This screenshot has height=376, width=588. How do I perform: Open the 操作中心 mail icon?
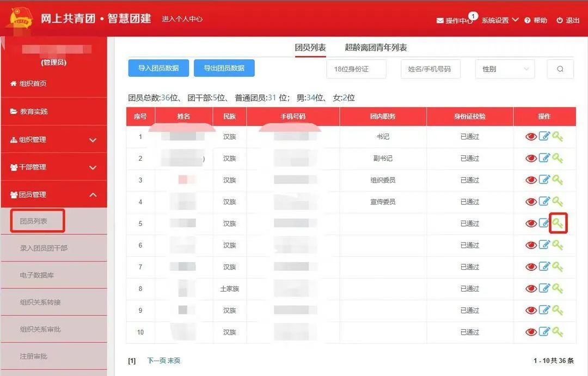click(440, 21)
